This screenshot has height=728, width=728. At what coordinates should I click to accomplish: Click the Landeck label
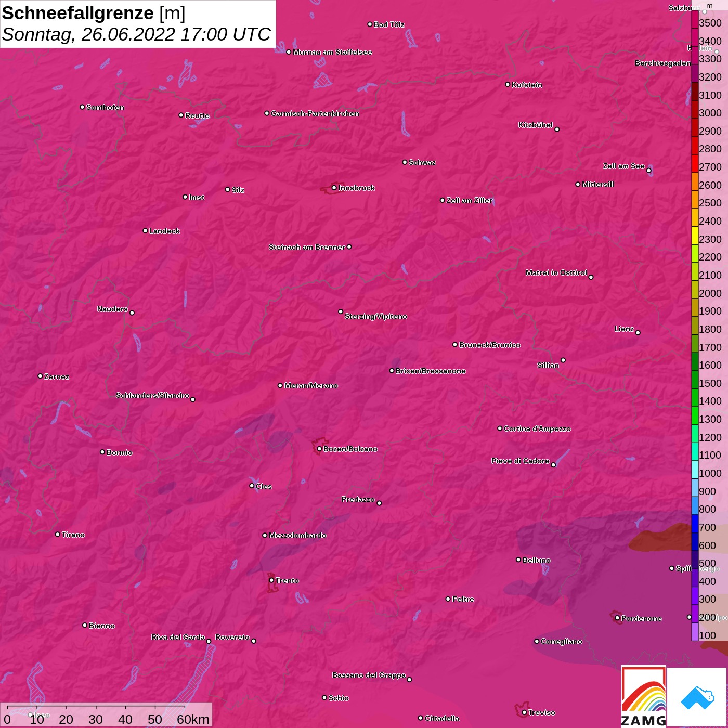[x=164, y=231]
